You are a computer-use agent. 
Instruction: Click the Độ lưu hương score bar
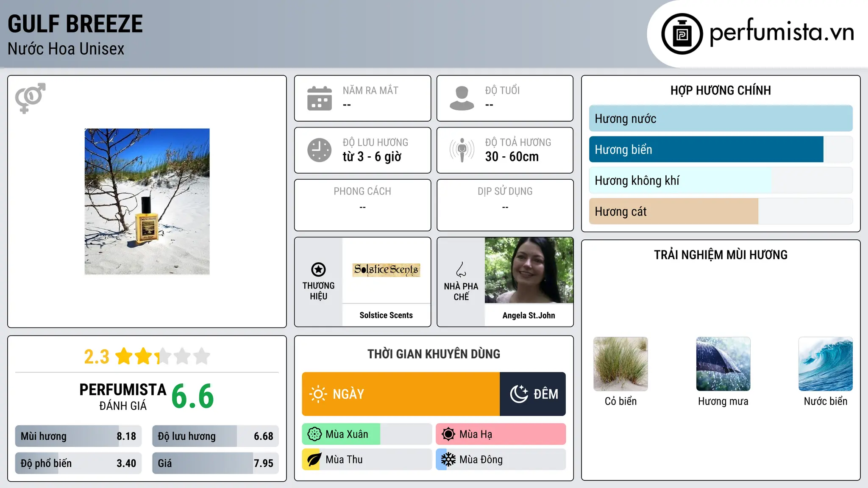215,436
